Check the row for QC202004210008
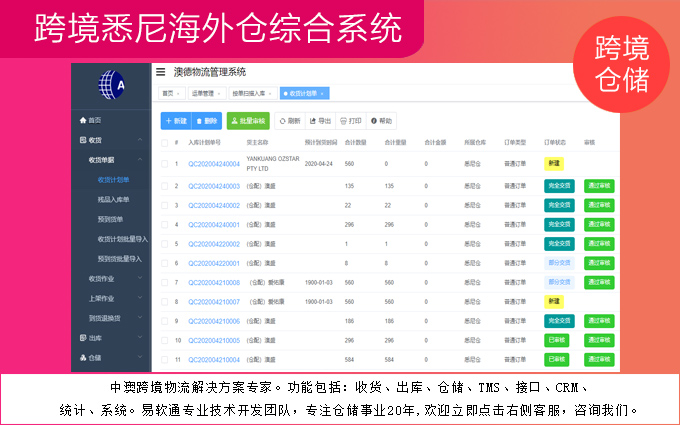Viewport: 680px width, 425px height. [164, 282]
